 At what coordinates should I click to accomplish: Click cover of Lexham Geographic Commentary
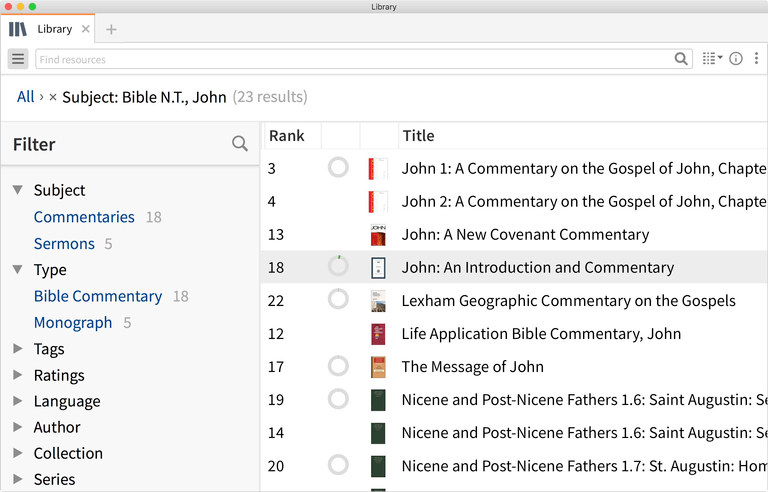point(378,301)
